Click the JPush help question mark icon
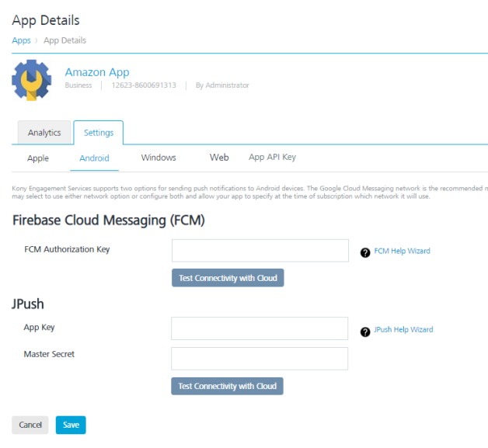488x448 pixels. [x=365, y=332]
